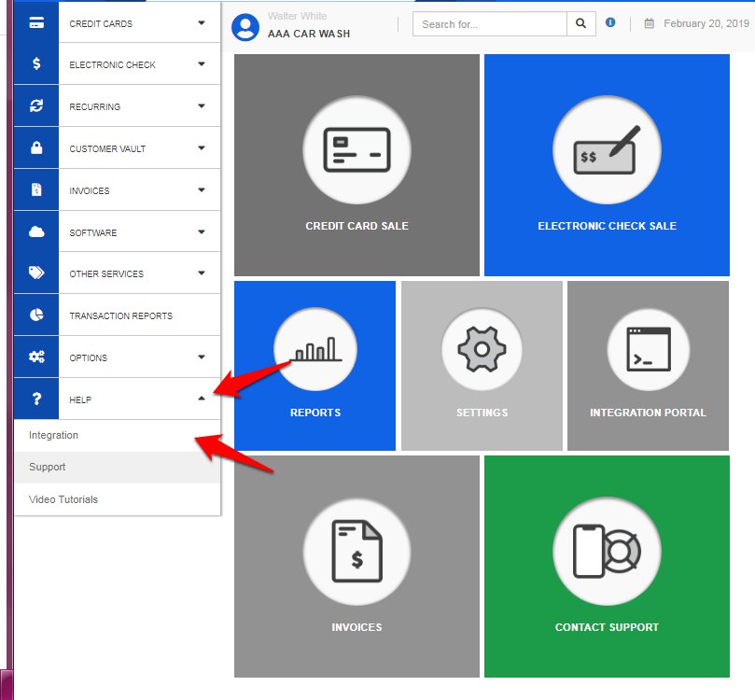Open Contact Support lifebuoy icon
755x700 pixels.
coord(607,551)
